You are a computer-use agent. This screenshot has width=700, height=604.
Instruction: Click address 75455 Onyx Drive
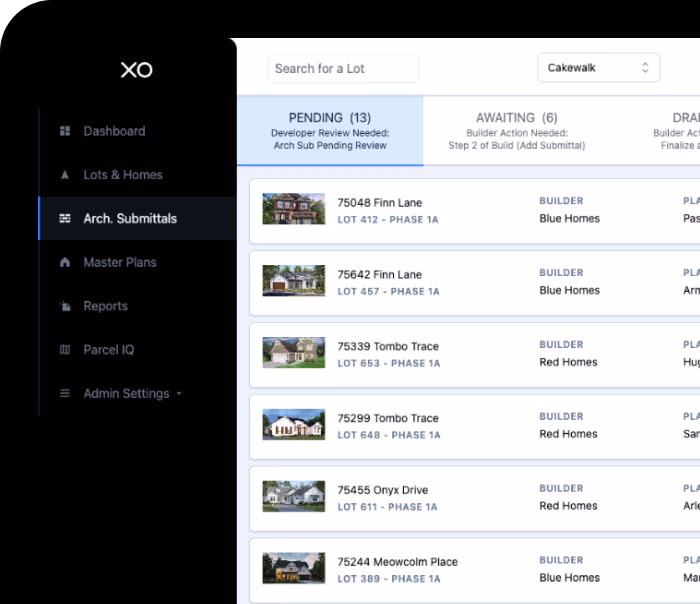[383, 490]
